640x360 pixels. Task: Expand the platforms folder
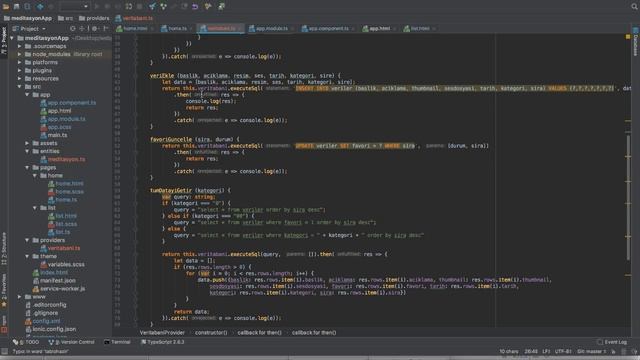tap(20, 62)
